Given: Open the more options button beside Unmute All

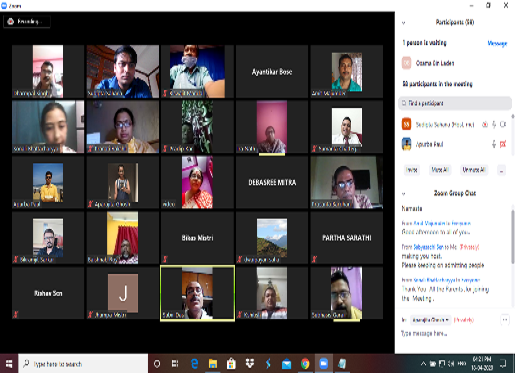Looking at the screenshot, I should tap(501, 170).
